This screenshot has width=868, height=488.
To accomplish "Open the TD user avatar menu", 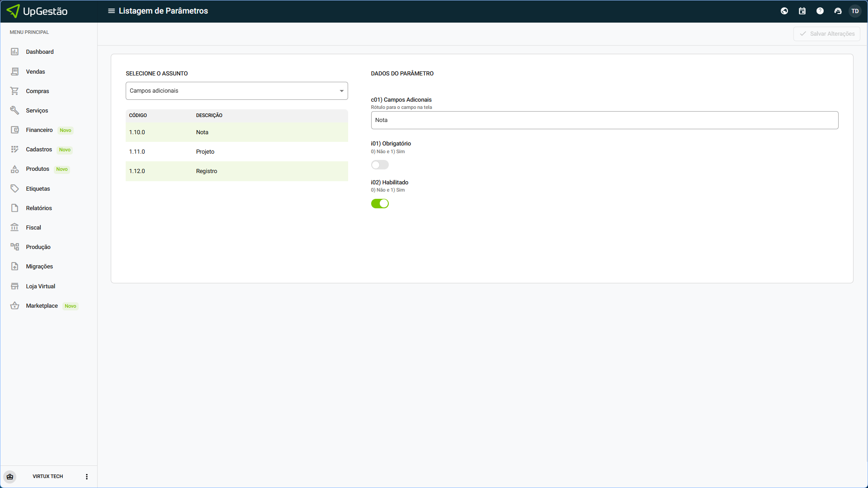I will coord(854,11).
